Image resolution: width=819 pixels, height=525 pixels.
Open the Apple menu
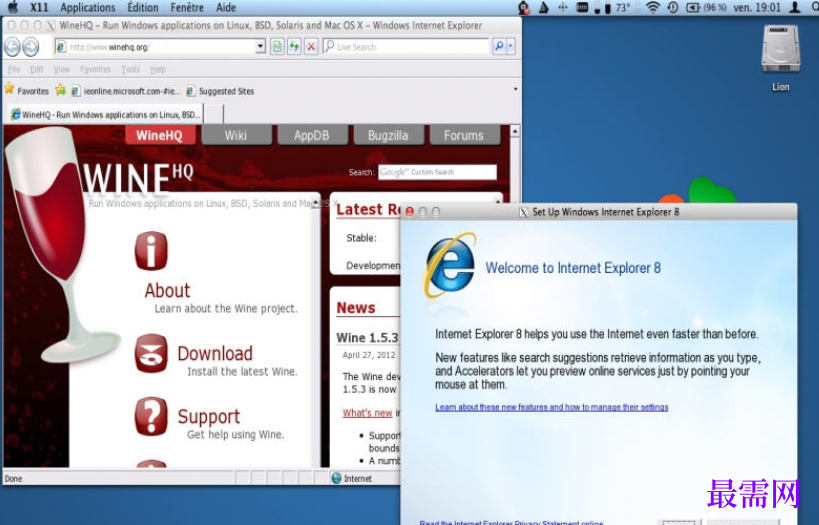click(x=13, y=7)
